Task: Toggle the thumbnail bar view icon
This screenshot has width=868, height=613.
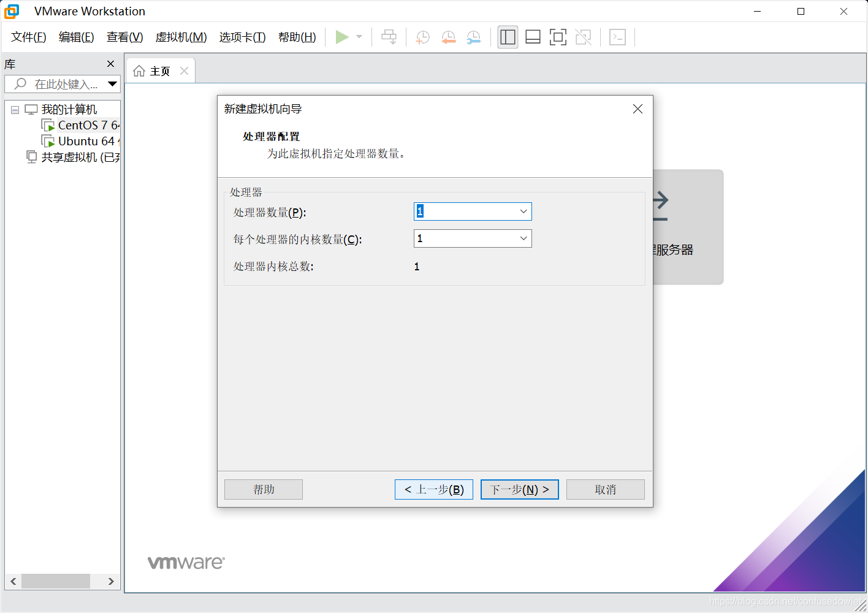Action: (x=533, y=37)
